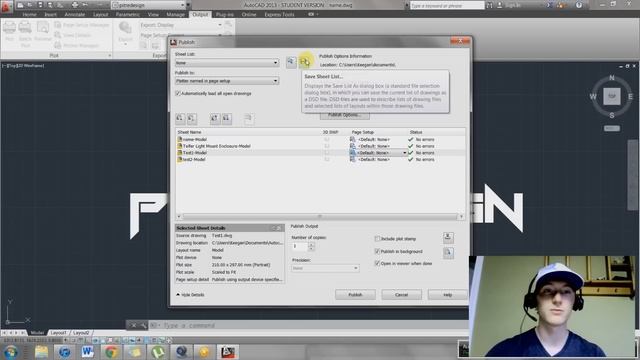Click the Publish Options button
This screenshot has height=360, width=640.
click(x=345, y=116)
